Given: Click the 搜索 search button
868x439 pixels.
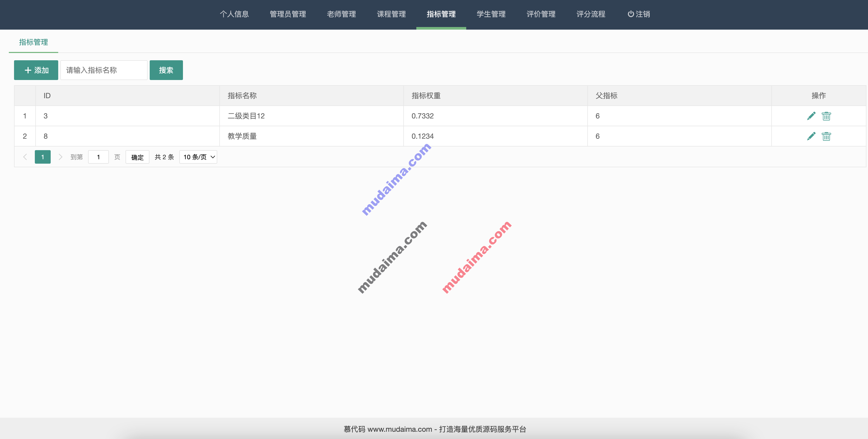Looking at the screenshot, I should [x=166, y=70].
